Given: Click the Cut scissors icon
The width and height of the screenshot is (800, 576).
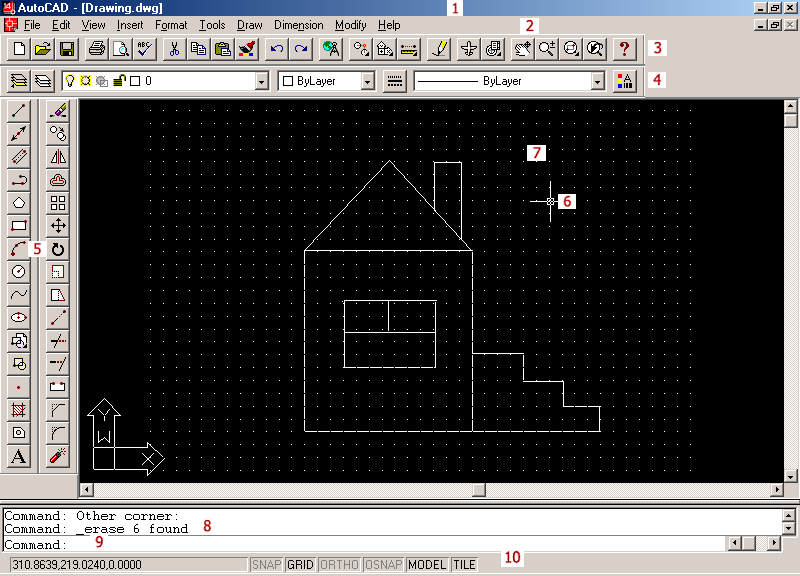Looking at the screenshot, I should pyautogui.click(x=174, y=49).
